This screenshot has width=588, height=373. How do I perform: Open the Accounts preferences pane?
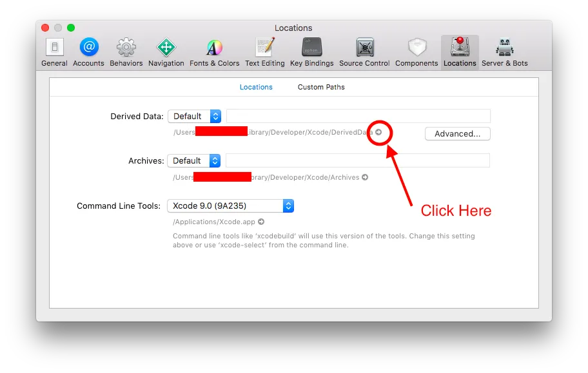pyautogui.click(x=88, y=52)
